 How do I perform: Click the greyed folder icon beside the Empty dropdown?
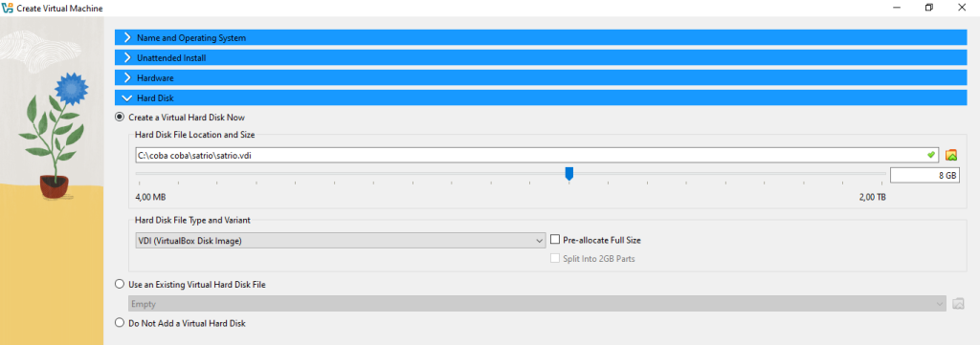click(958, 304)
